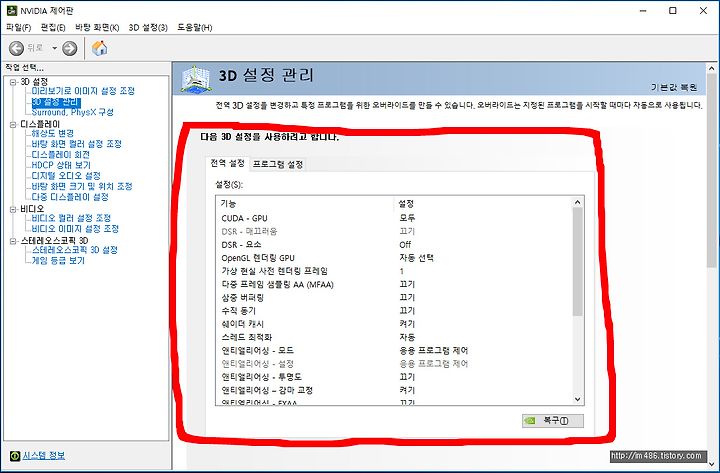This screenshot has width=720, height=473.
Task: Open the 도움말(H) menu
Action: (195, 28)
